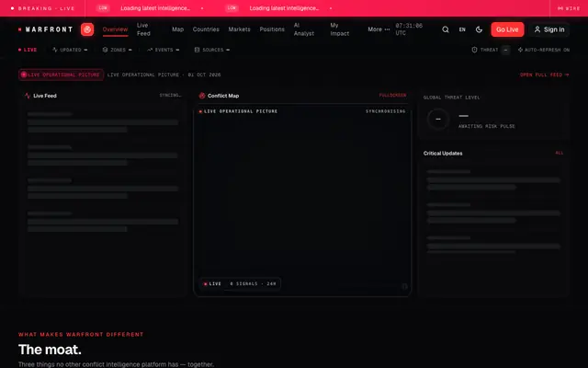Click the UPDATED pulse icon in the status bar
The height and width of the screenshot is (368, 588).
click(55, 50)
